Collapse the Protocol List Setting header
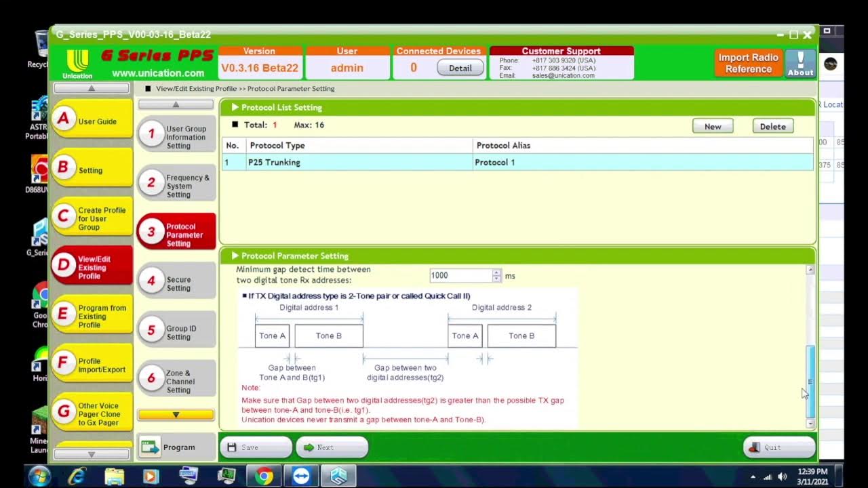 (x=235, y=107)
